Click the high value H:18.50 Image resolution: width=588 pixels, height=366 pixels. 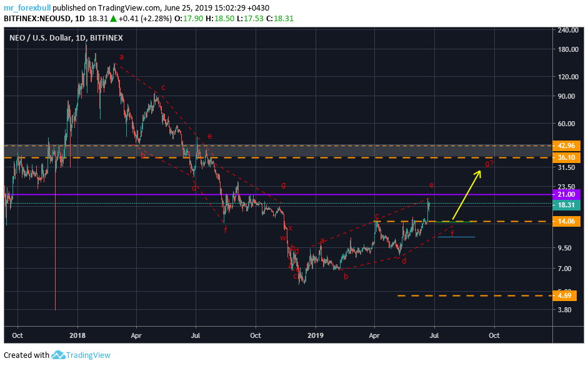coord(219,18)
